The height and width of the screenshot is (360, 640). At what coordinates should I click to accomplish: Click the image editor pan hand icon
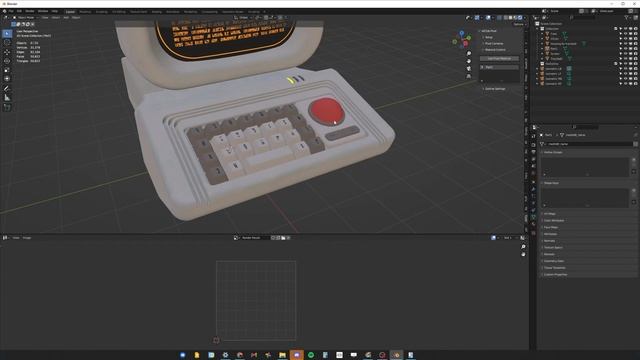pos(523,254)
